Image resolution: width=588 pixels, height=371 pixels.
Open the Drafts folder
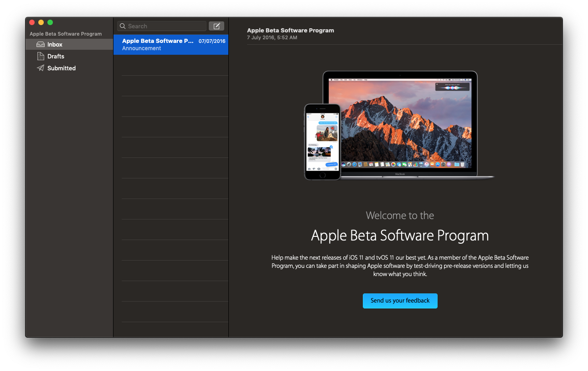[69, 56]
